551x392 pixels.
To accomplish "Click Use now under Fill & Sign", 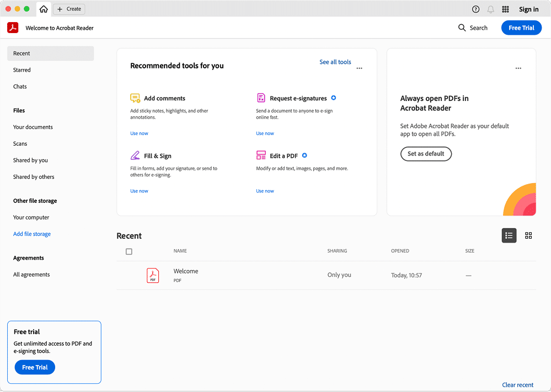I will [139, 191].
